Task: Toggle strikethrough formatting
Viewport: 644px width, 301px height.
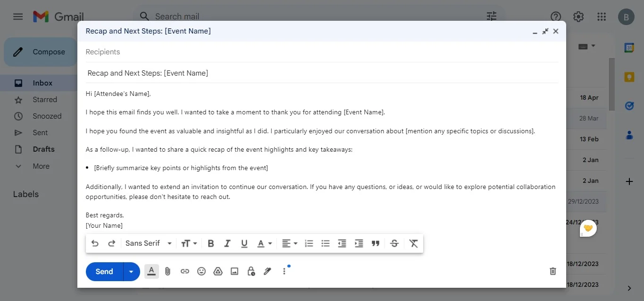Action: (x=394, y=243)
